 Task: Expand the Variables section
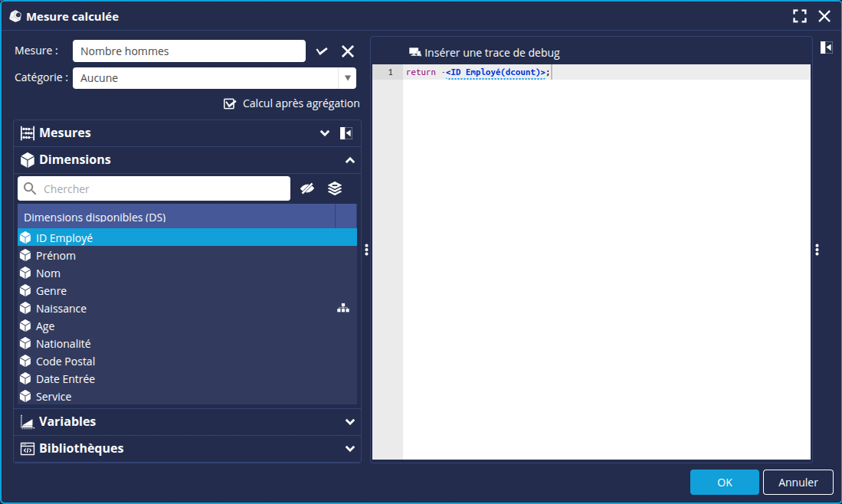pyautogui.click(x=350, y=422)
